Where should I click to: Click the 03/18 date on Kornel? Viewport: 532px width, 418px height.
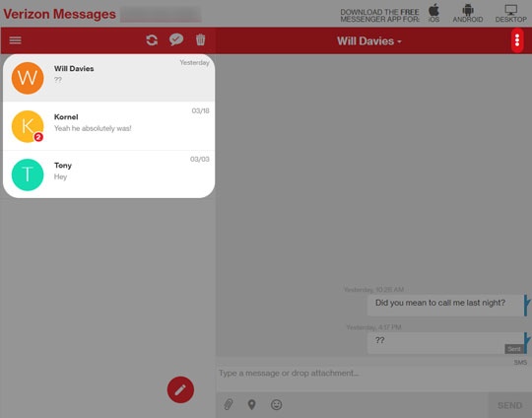(201, 110)
